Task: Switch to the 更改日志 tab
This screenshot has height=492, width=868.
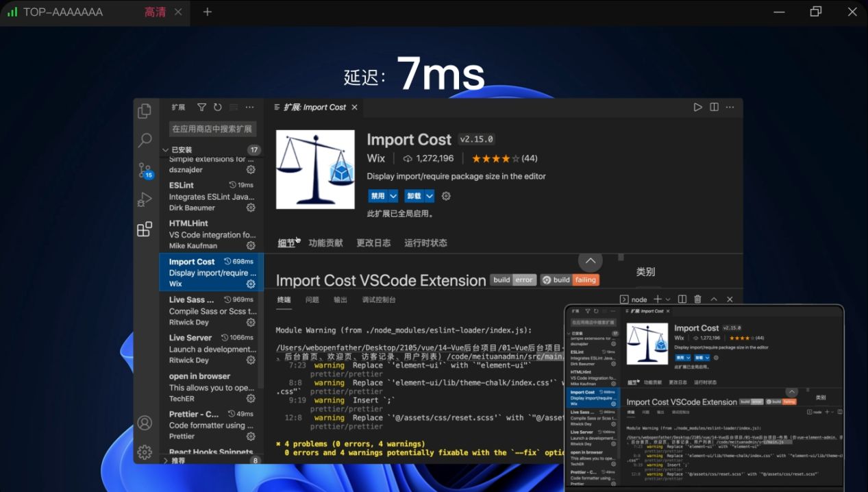Action: click(x=373, y=243)
